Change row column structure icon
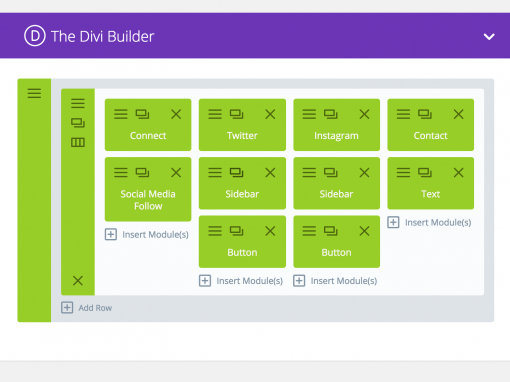Image resolution: width=510 pixels, height=382 pixels. tap(78, 142)
